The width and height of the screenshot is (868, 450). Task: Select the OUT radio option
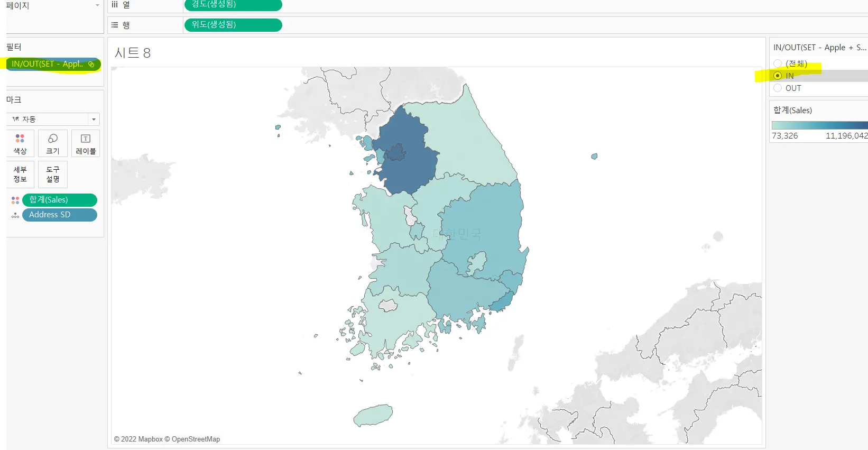click(x=778, y=88)
